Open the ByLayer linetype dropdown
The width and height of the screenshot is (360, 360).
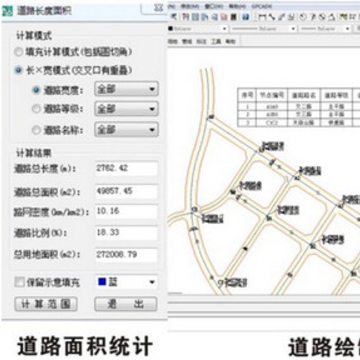tap(264, 29)
